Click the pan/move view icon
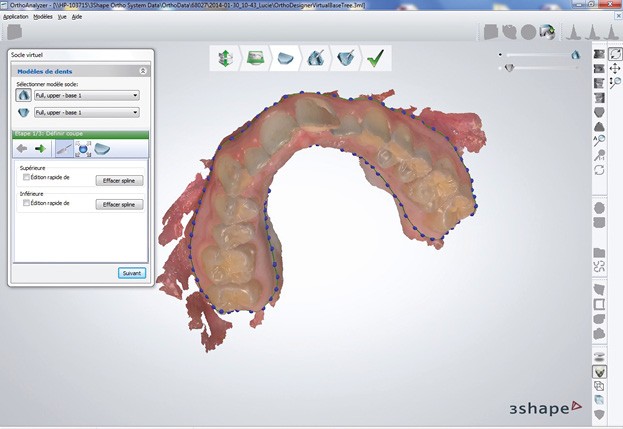623x429 pixels. coord(614,68)
